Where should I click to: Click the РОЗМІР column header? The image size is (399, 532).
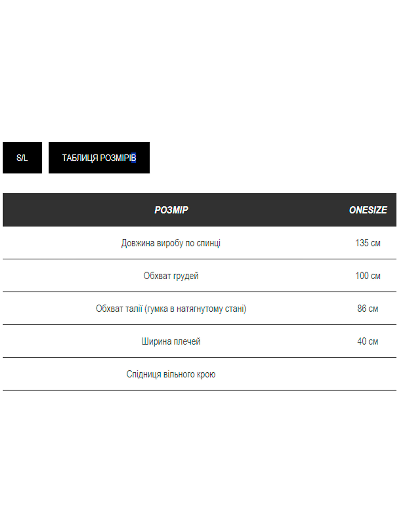point(171,210)
